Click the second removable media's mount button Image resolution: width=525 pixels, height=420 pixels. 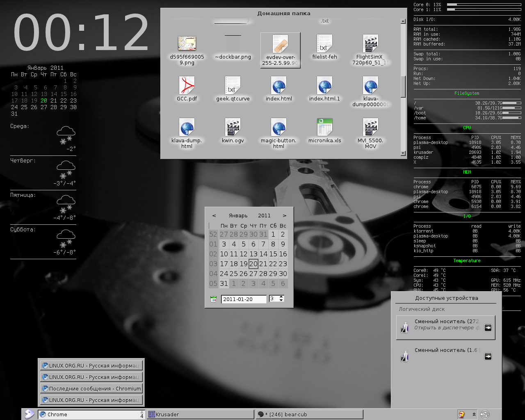488,356
